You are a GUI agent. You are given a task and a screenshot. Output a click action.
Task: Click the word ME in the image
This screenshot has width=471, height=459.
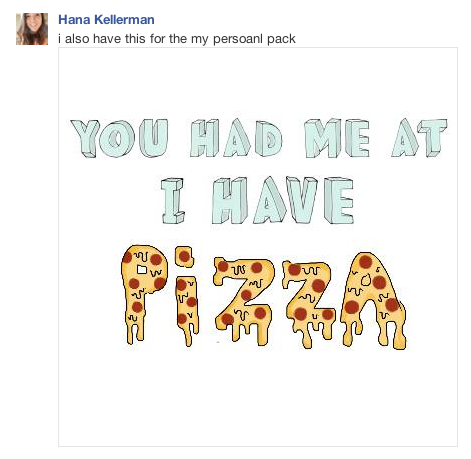[x=337, y=138]
